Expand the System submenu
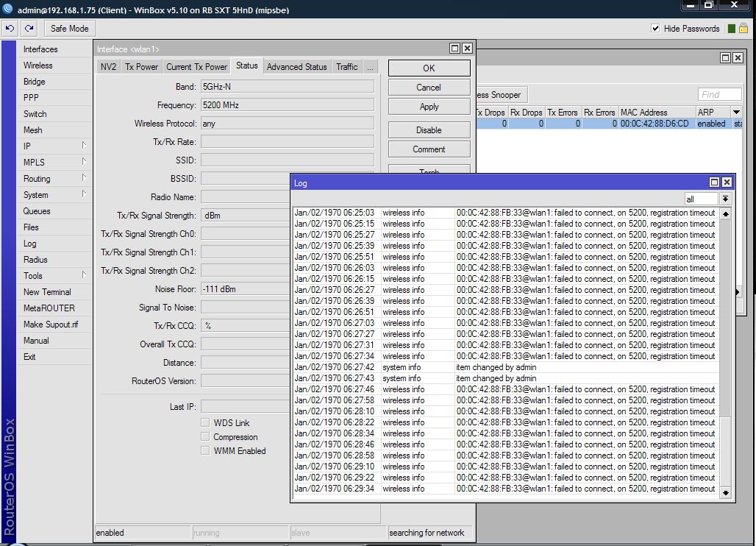 pyautogui.click(x=84, y=194)
